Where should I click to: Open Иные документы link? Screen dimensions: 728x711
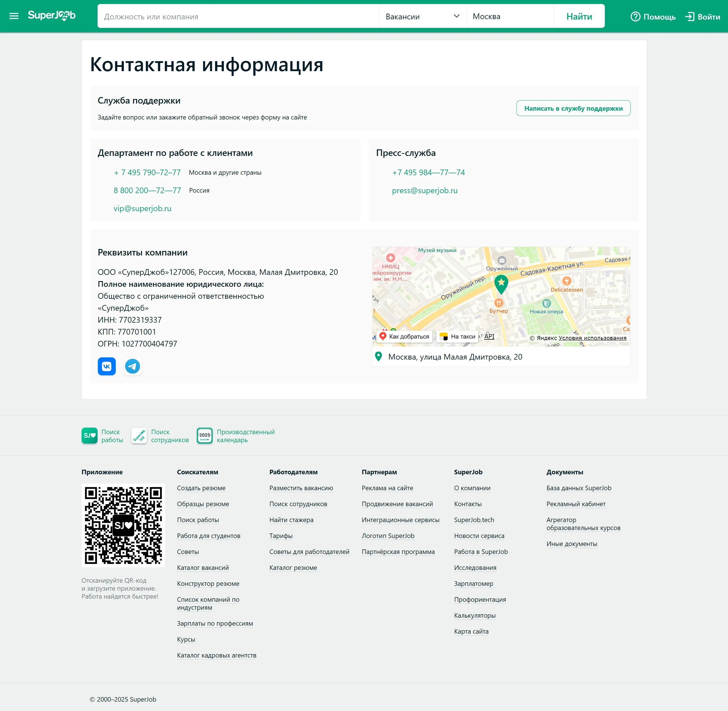point(572,544)
